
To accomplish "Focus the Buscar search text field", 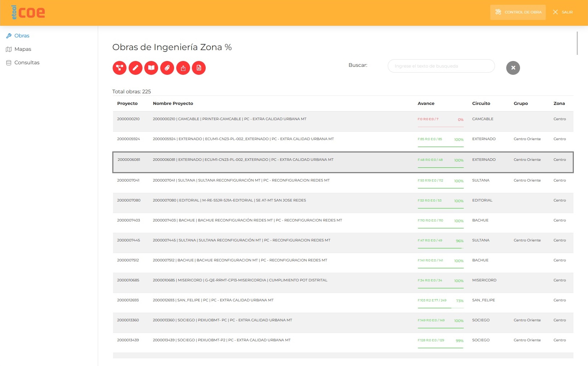I will tap(441, 66).
